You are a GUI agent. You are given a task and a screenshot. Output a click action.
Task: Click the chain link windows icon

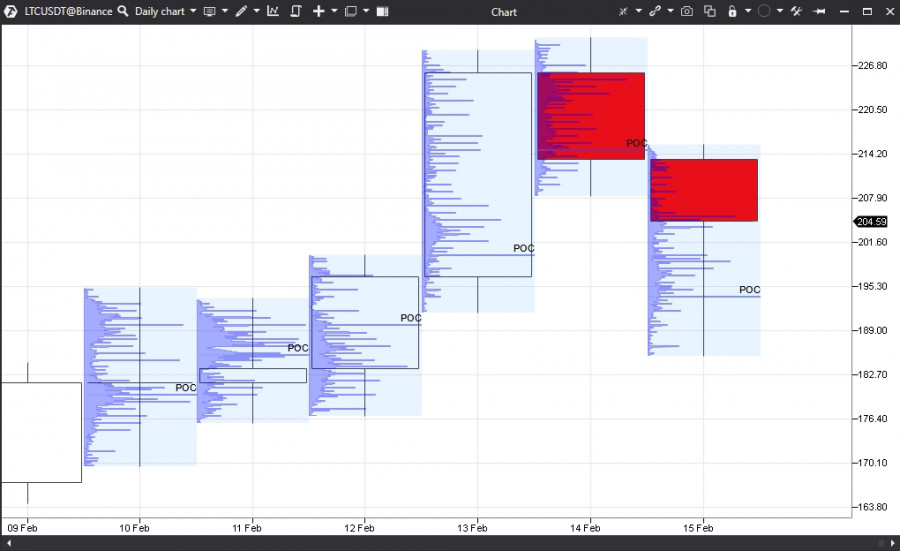pos(655,11)
